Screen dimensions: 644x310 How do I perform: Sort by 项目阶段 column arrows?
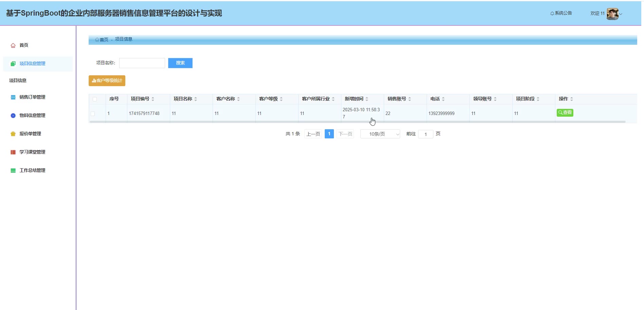[538, 99]
